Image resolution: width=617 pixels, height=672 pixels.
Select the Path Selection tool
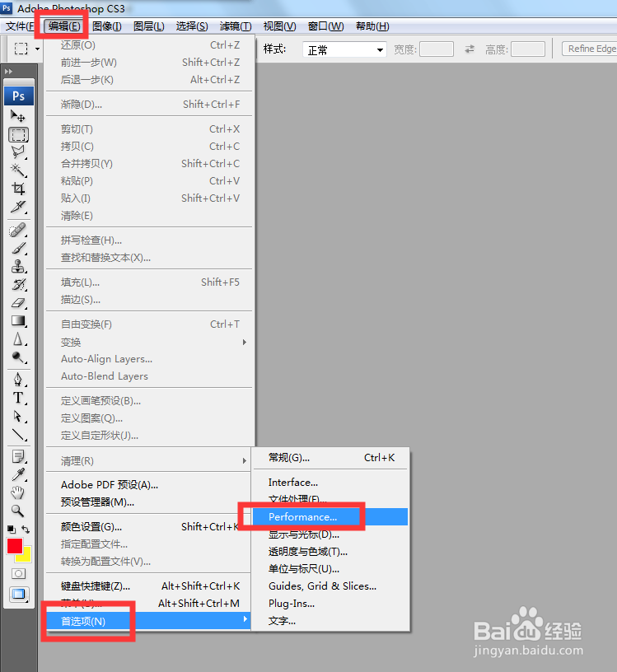tap(18, 416)
